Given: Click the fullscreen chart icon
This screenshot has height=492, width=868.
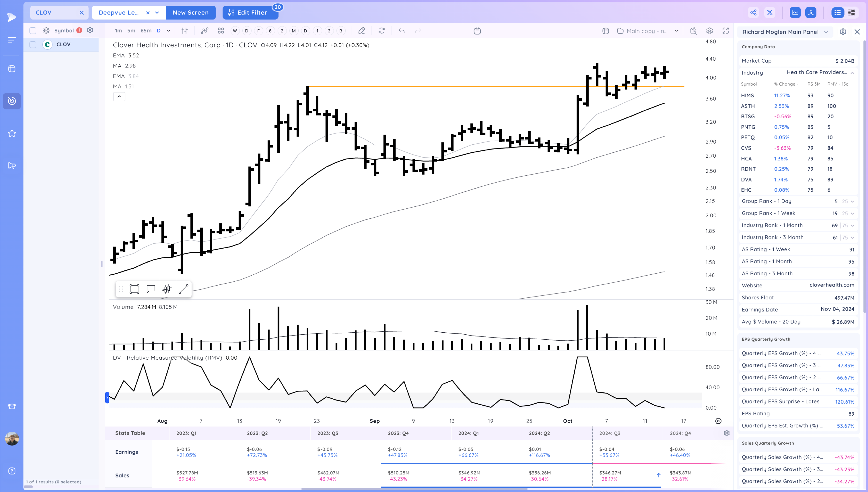Looking at the screenshot, I should tap(725, 31).
